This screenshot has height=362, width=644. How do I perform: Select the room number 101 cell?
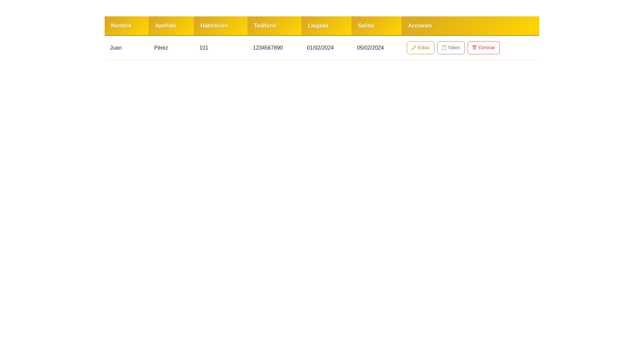coord(204,48)
